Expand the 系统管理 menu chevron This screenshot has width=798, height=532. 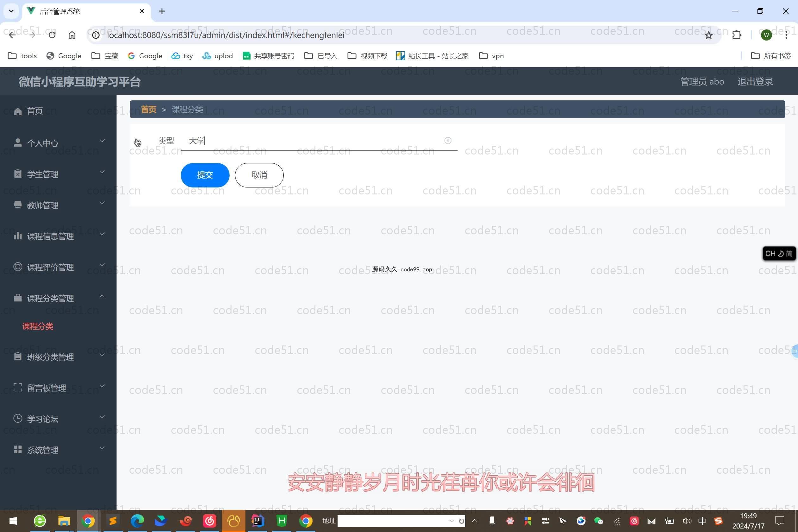tap(102, 448)
